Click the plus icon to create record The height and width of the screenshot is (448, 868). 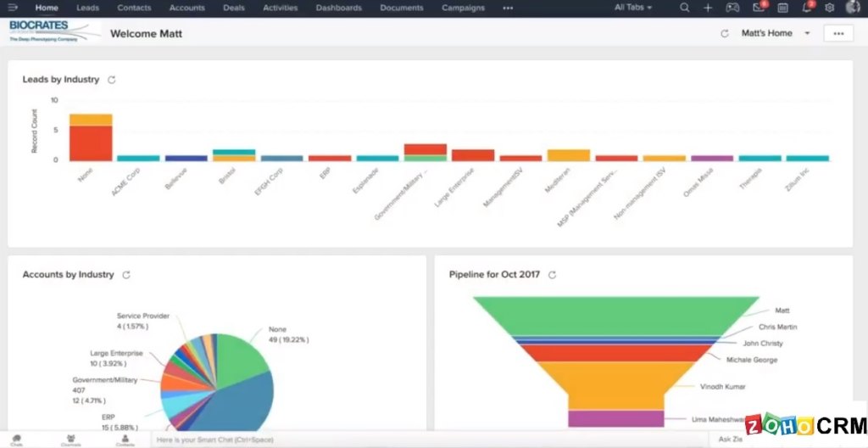pyautogui.click(x=708, y=8)
